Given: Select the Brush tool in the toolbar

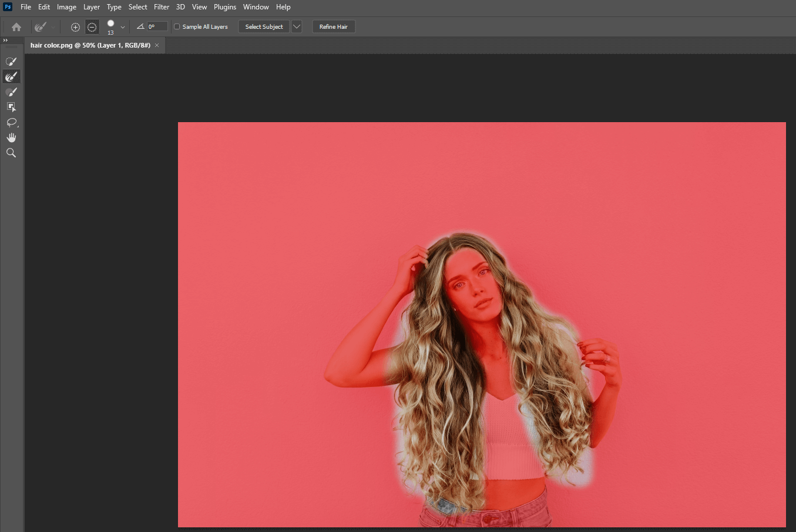Looking at the screenshot, I should tap(11, 92).
